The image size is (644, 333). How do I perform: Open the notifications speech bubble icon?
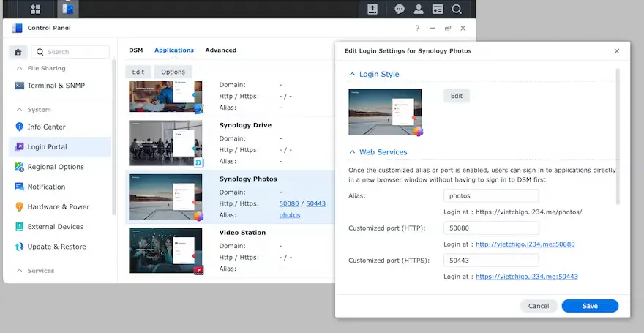400,10
